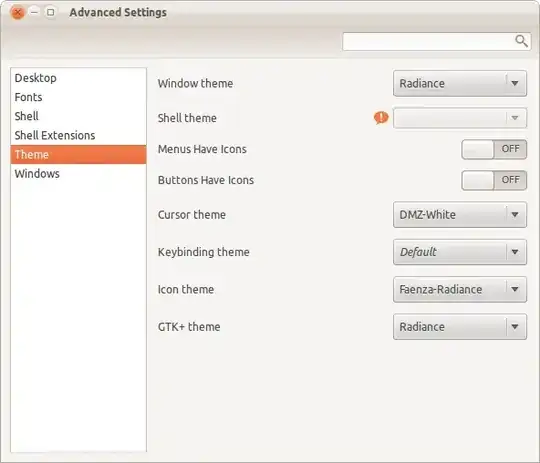The width and height of the screenshot is (540, 463).
Task: Toggle Buttons Have Icons switch
Action: pyautogui.click(x=494, y=180)
